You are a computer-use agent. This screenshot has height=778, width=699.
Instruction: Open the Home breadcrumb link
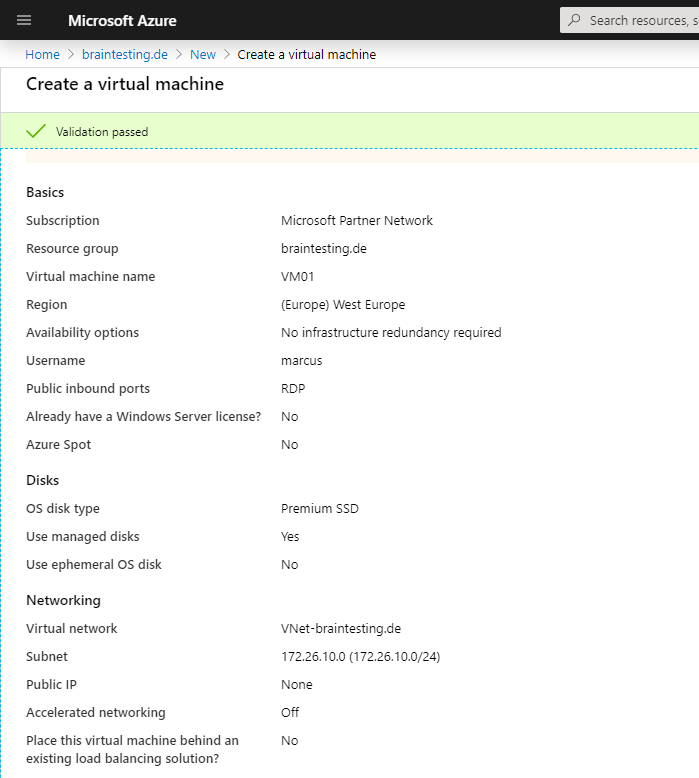[x=42, y=55]
